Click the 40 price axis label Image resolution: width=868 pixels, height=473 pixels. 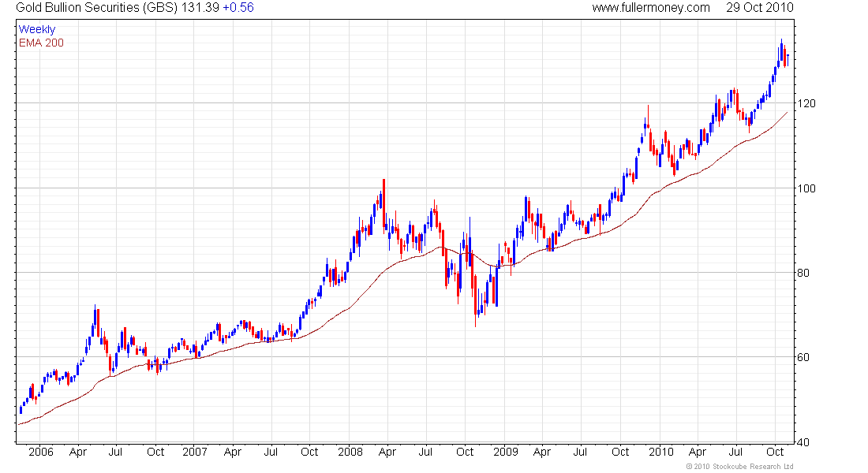point(803,442)
